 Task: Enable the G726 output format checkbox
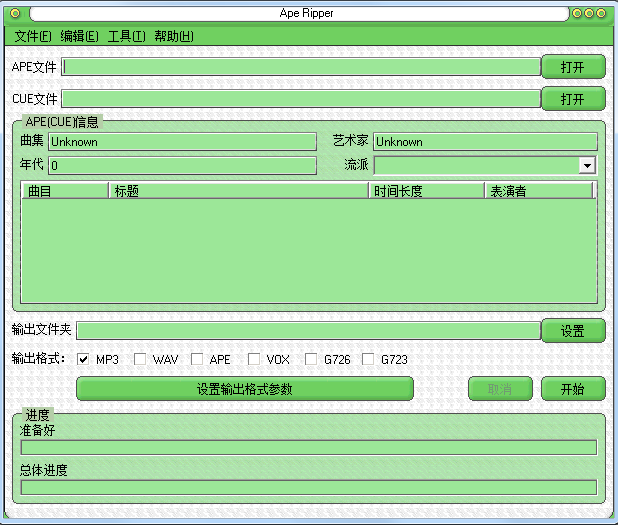311,359
